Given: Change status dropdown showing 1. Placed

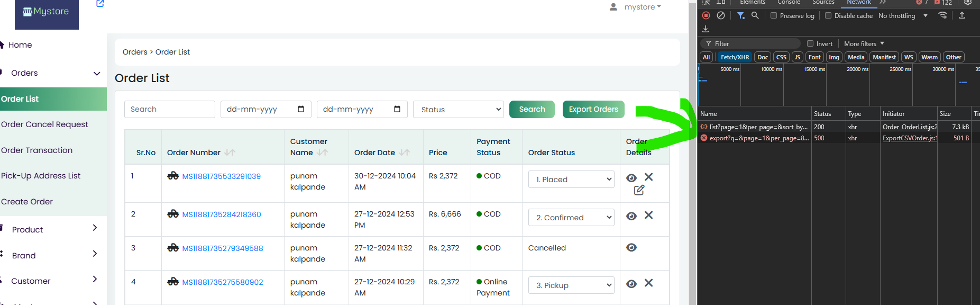Looking at the screenshot, I should 571,179.
